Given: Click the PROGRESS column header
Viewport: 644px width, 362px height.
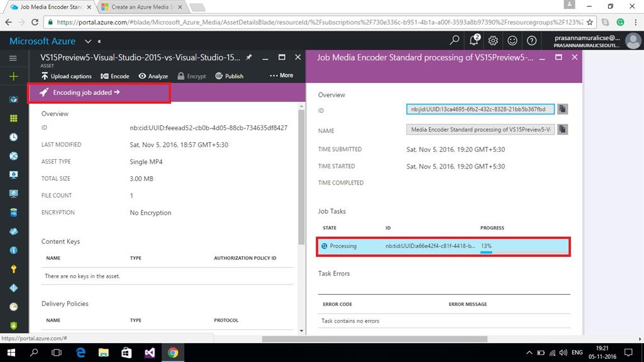Looking at the screenshot, I should pyautogui.click(x=492, y=227).
